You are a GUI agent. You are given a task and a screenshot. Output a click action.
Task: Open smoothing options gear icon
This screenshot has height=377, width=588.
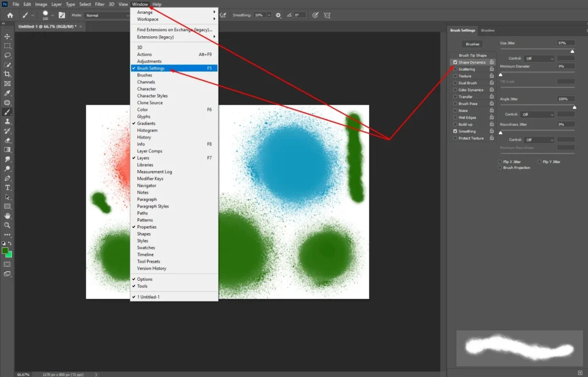278,16
